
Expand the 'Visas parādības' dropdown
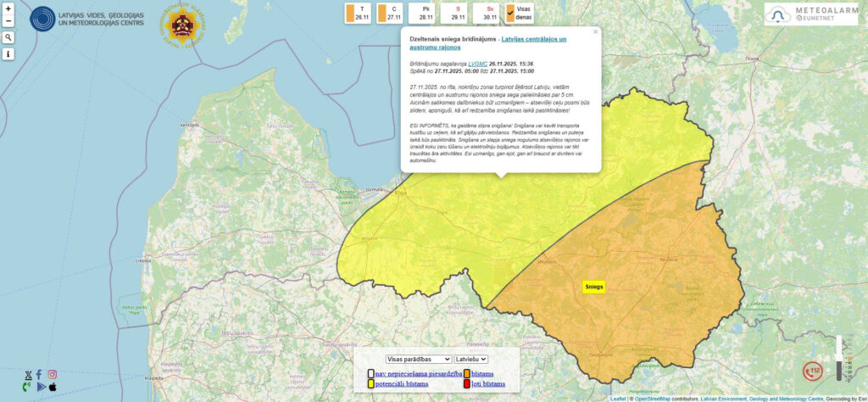(418, 359)
